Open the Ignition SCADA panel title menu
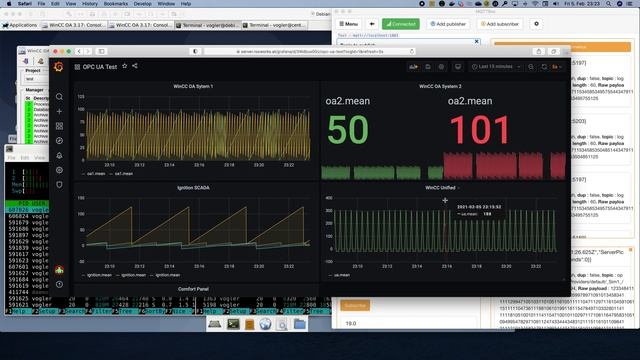This screenshot has height=360, width=640. [193, 188]
